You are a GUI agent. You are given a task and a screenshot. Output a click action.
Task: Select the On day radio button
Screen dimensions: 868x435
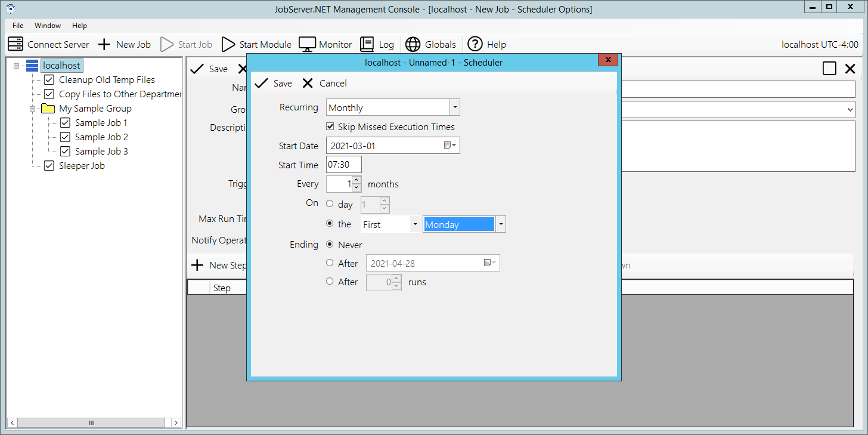coord(330,204)
